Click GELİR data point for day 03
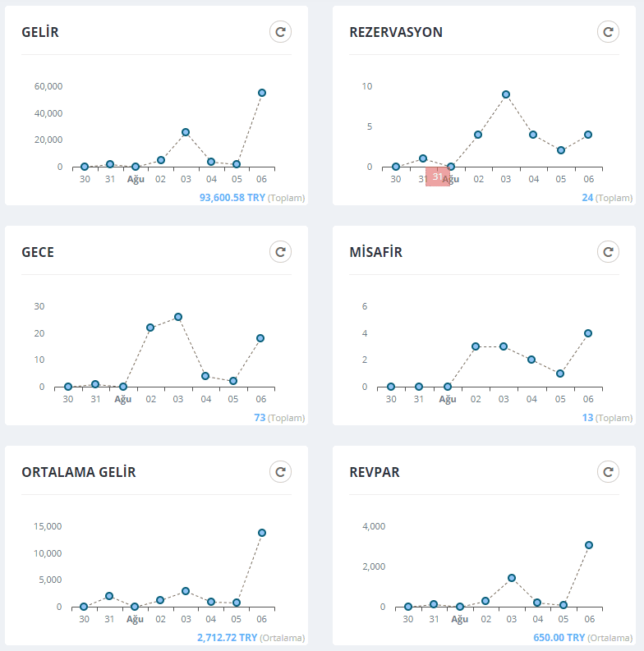 (186, 132)
